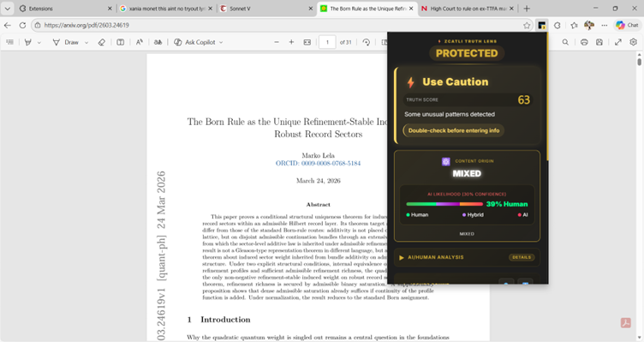Click the AI likelihood gradient bar

click(444, 204)
